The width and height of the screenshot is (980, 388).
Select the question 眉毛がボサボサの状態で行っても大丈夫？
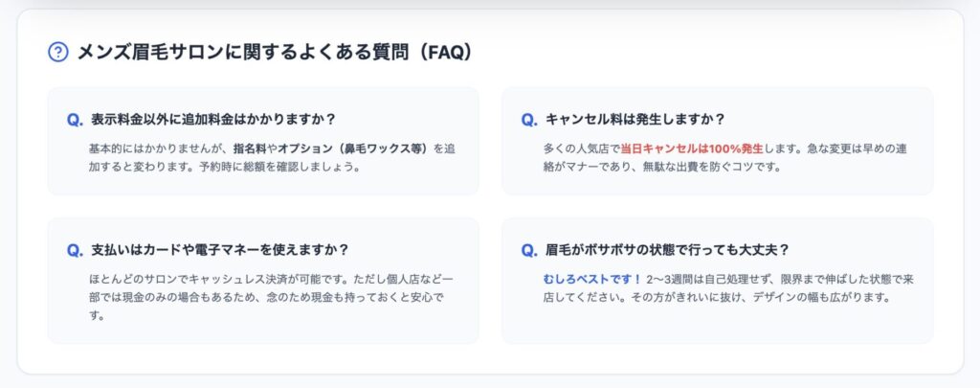coord(667,250)
